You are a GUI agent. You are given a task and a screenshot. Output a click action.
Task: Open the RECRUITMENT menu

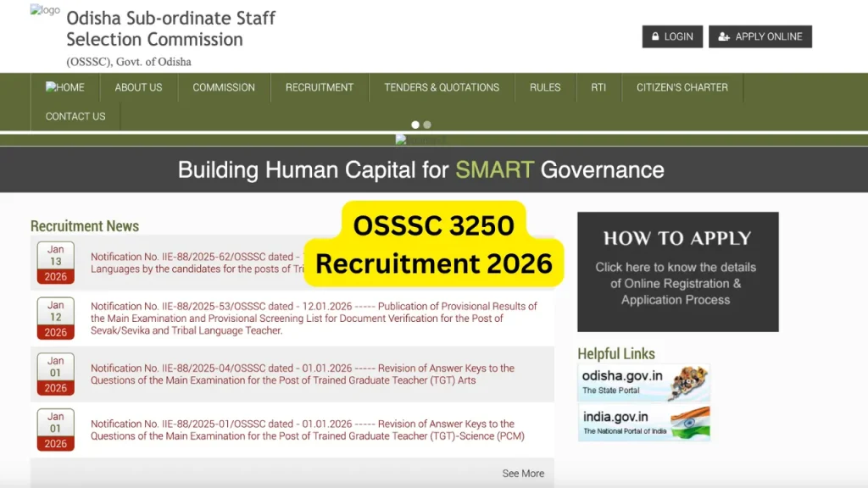pos(320,87)
